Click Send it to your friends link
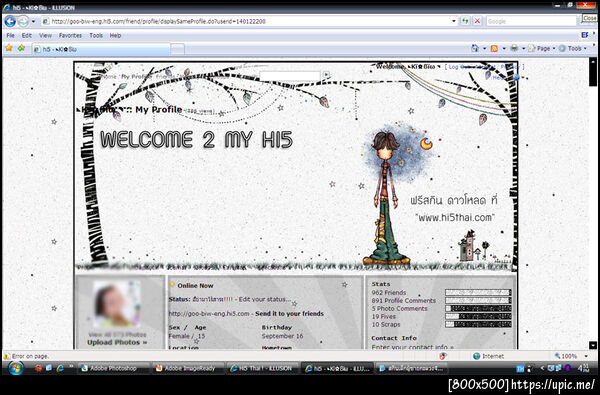 tap(290, 313)
